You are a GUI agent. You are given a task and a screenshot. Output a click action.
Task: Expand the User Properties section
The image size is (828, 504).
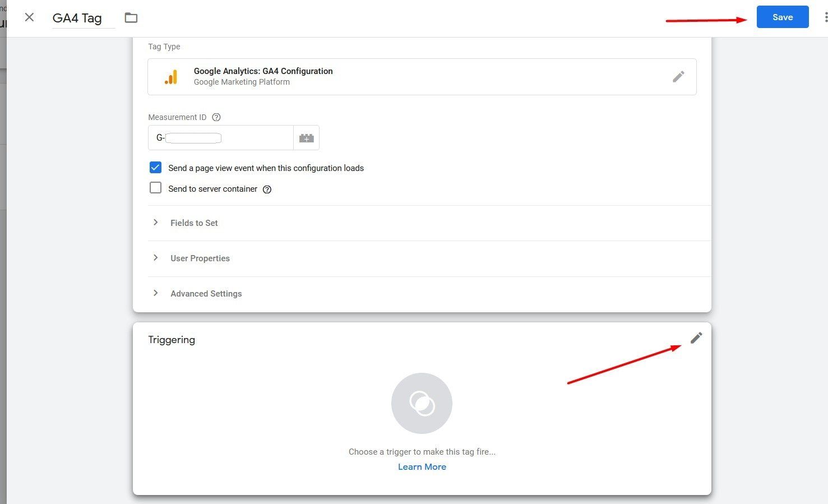coord(429,258)
